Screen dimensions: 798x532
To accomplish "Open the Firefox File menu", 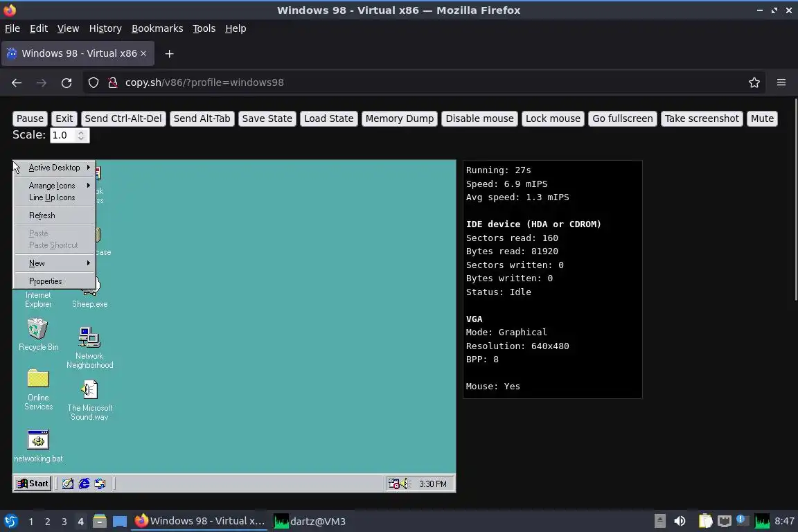I will [12, 28].
